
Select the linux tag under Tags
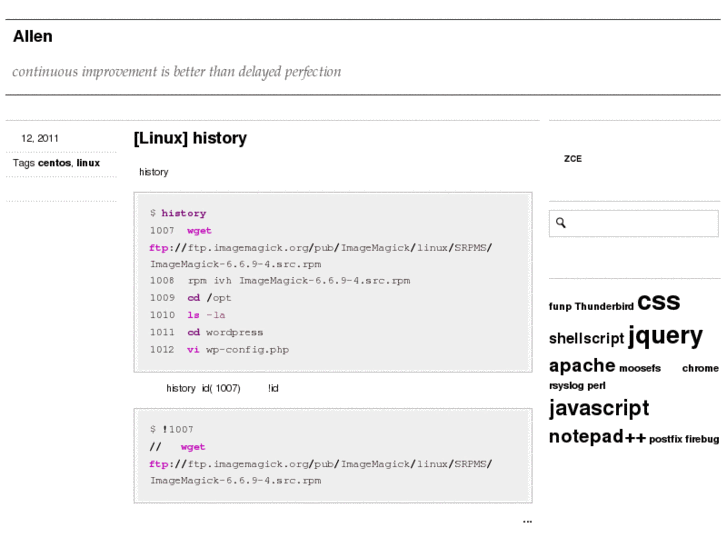click(88, 163)
